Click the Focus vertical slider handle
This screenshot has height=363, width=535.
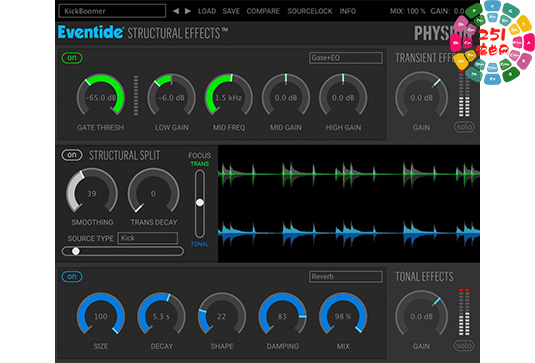[x=200, y=202]
